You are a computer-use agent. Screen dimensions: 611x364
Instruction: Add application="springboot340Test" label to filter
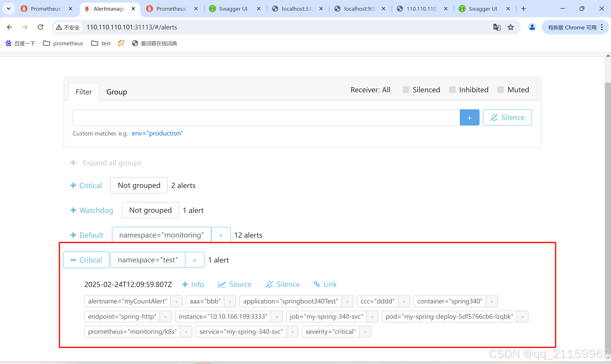pos(347,302)
